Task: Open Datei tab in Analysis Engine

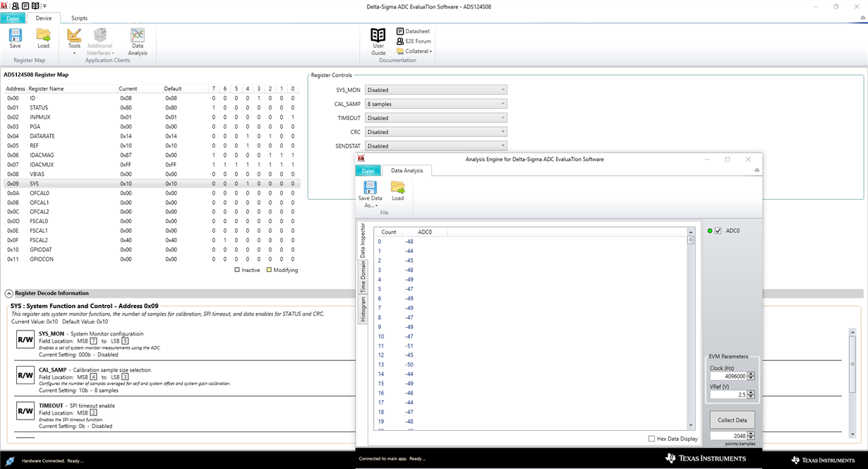Action: coord(368,171)
